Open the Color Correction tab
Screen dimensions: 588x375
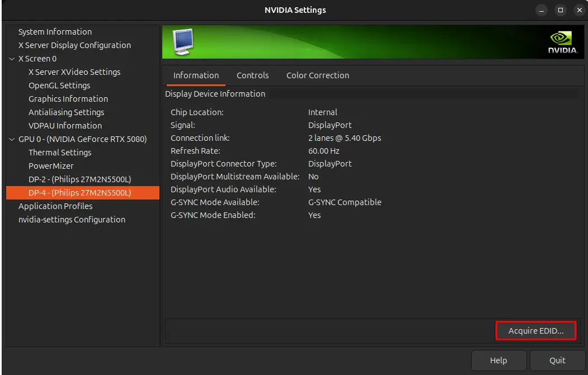(318, 75)
